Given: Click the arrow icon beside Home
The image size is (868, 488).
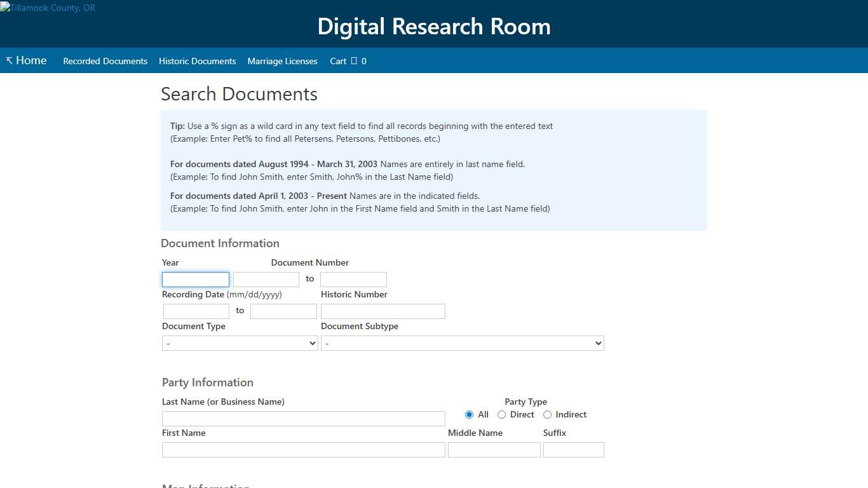Looking at the screenshot, I should 8,60.
